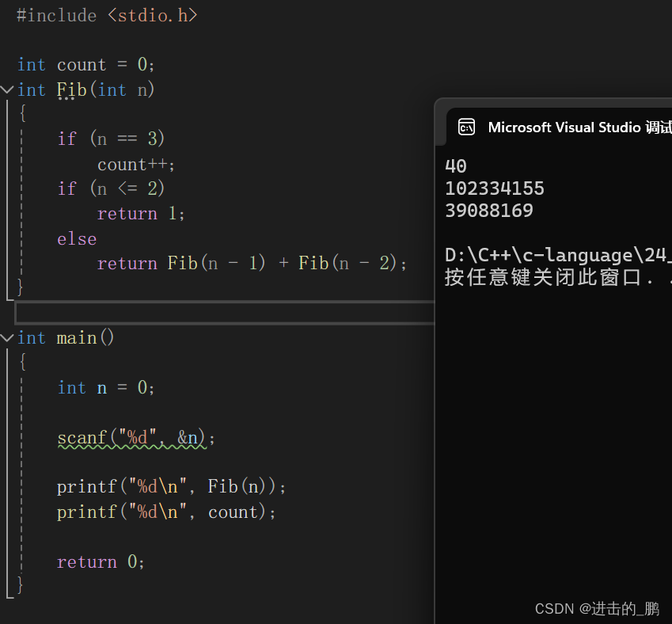Click the 'return 0;' statement

click(101, 561)
